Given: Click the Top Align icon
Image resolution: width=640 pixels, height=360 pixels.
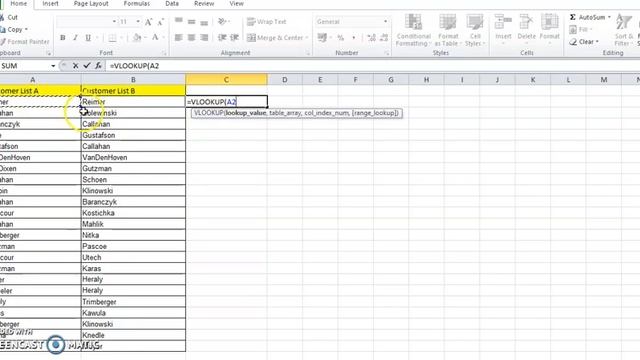Looking at the screenshot, I should [178, 21].
